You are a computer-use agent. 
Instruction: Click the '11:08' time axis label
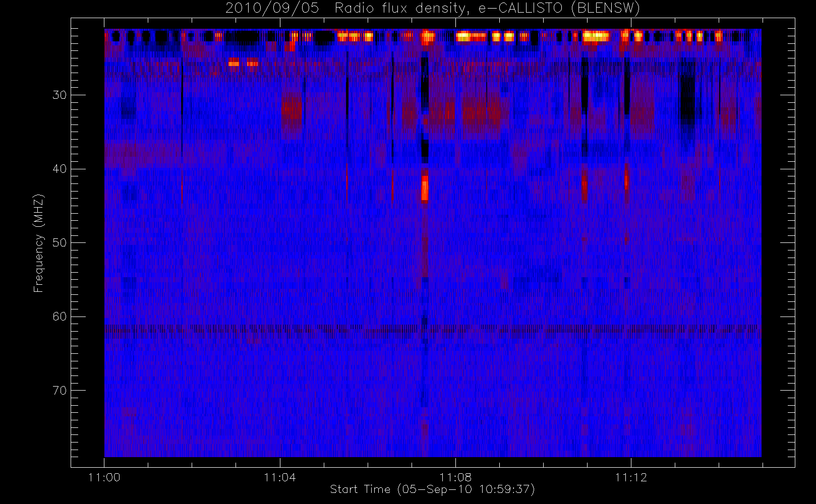click(x=455, y=477)
